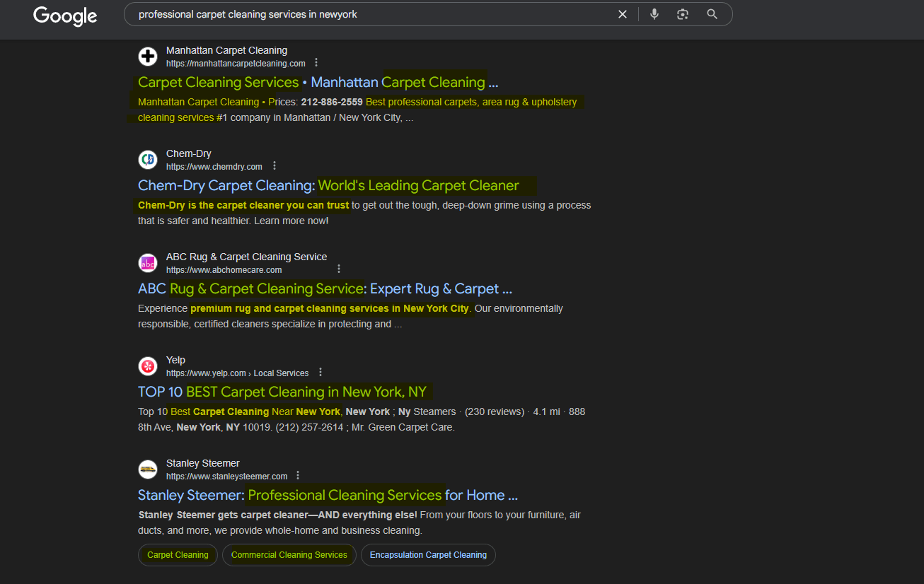Clear the search query with X icon
This screenshot has width=924, height=584.
tap(623, 14)
